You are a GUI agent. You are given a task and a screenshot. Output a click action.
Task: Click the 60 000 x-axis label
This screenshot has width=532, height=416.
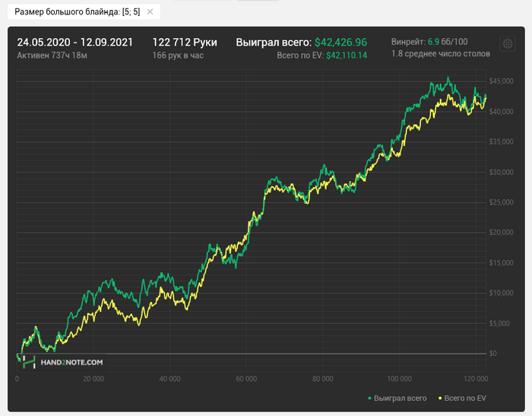click(x=246, y=379)
